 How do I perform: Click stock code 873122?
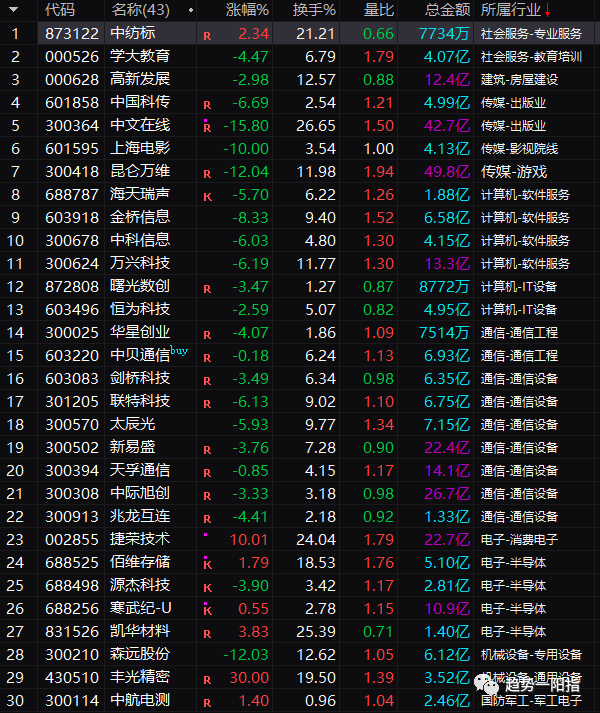(x=72, y=34)
